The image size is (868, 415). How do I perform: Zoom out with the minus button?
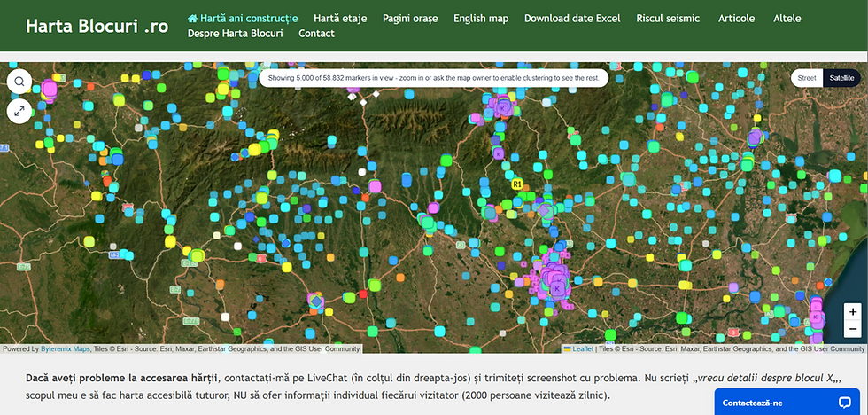[852, 329]
